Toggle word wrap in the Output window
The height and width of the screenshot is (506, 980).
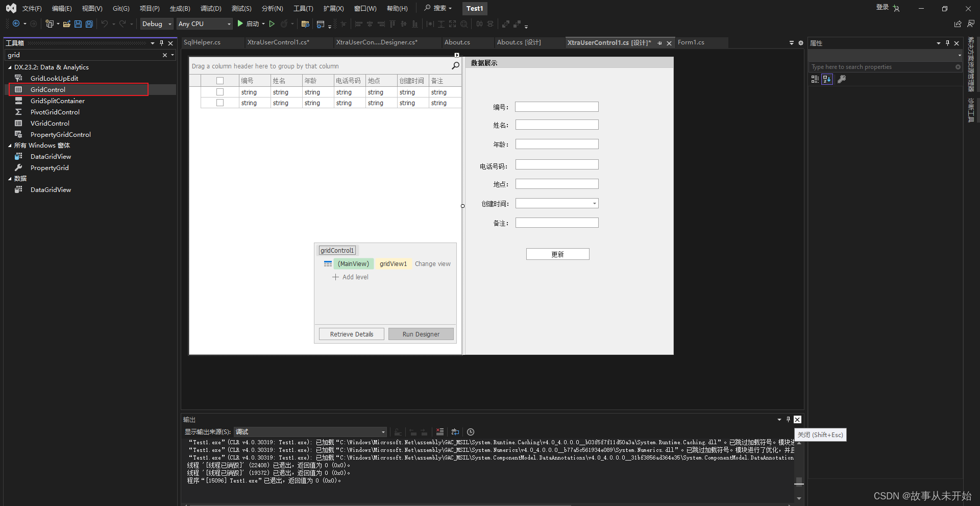(x=455, y=431)
